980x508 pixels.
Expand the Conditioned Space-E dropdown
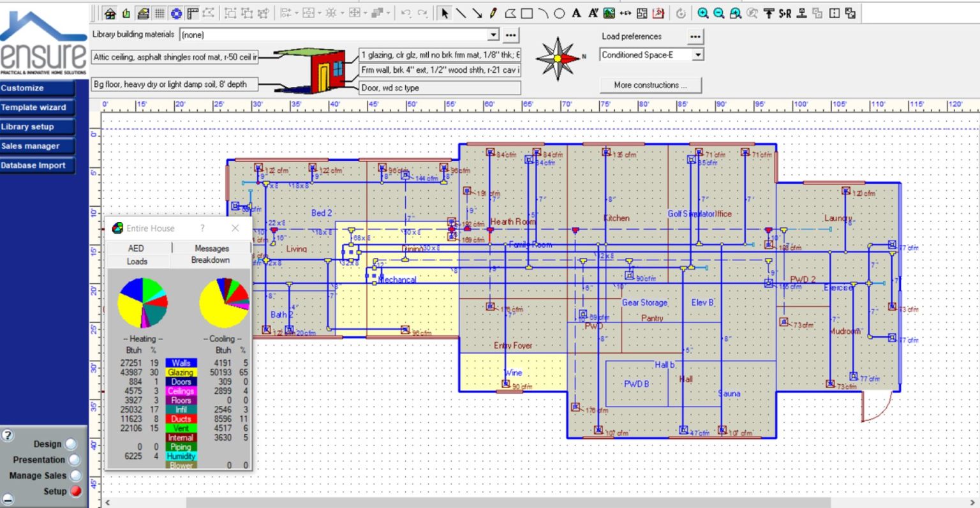697,55
